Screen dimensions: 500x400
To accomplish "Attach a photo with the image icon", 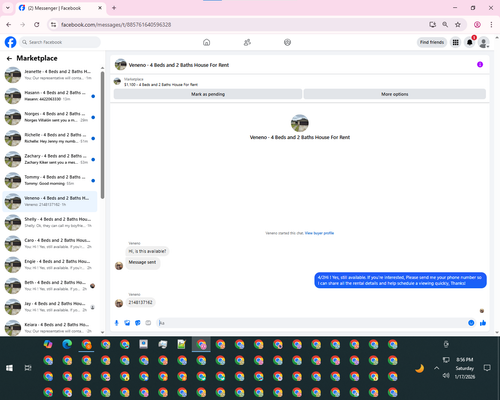I will [127, 323].
